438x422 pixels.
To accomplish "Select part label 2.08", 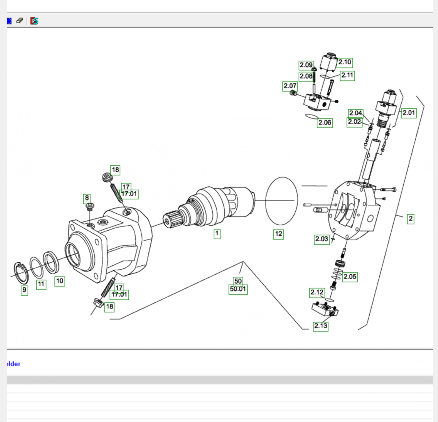I will coord(306,76).
